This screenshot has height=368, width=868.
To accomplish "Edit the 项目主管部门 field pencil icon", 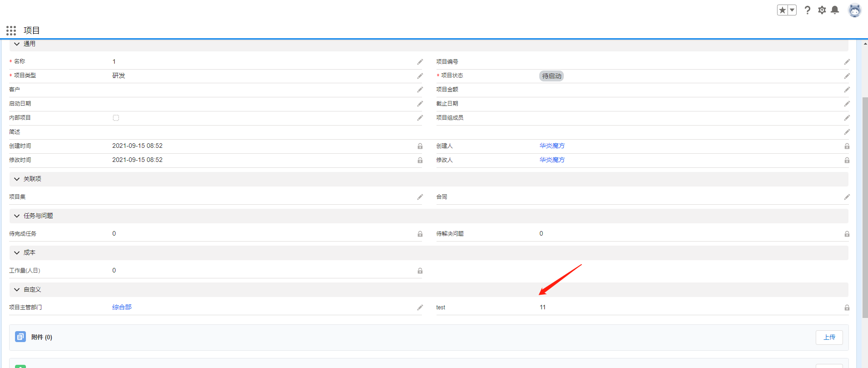I will (x=420, y=308).
